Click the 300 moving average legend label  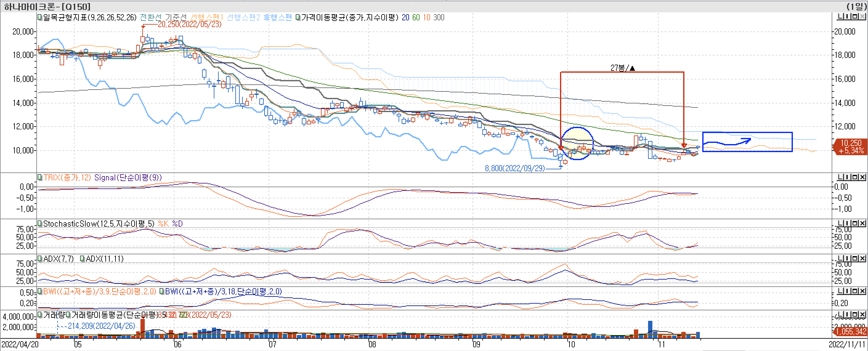tap(439, 17)
